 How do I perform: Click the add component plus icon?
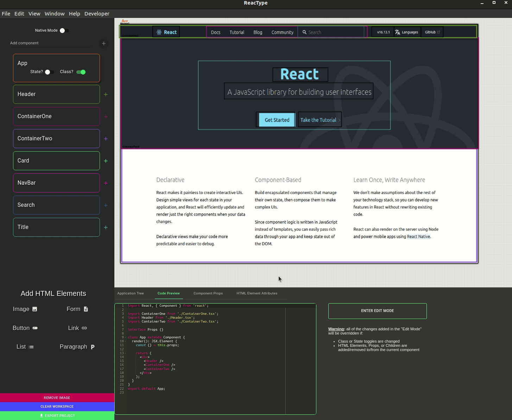tap(104, 43)
